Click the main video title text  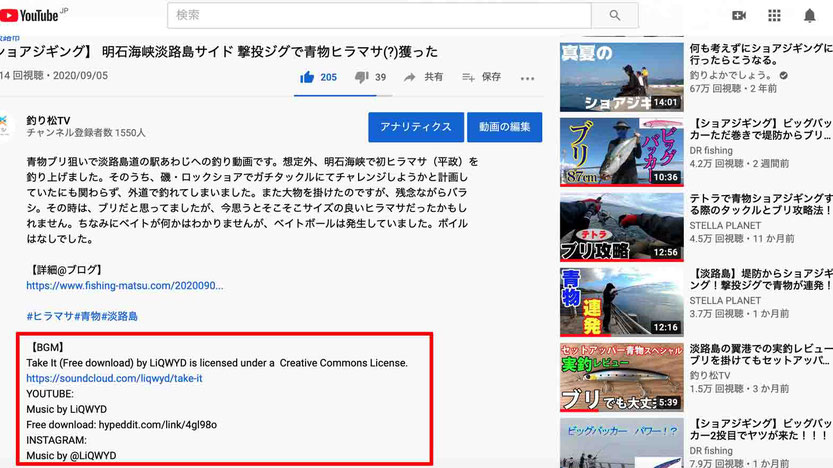point(219,52)
